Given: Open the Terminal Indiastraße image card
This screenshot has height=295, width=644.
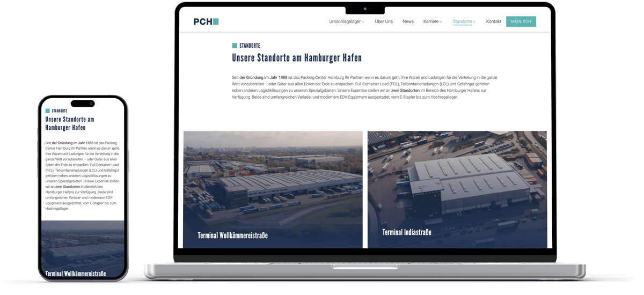Looking at the screenshot, I should coord(457,189).
